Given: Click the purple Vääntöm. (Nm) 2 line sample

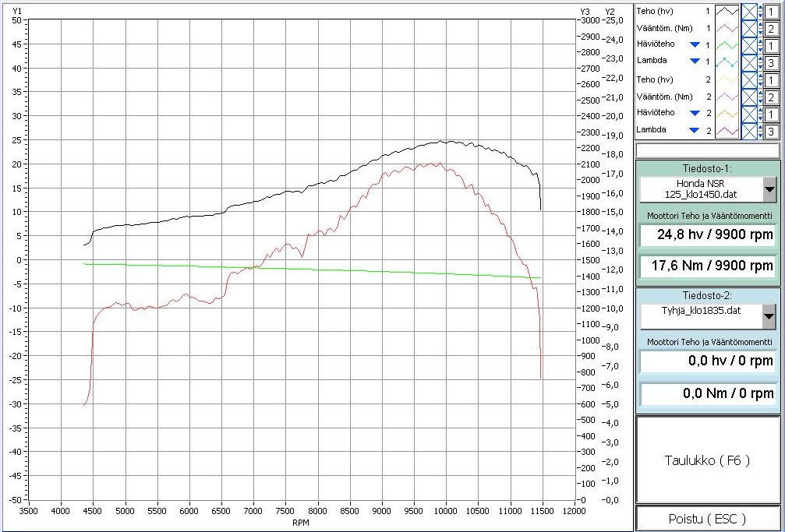Looking at the screenshot, I should tap(727, 97).
